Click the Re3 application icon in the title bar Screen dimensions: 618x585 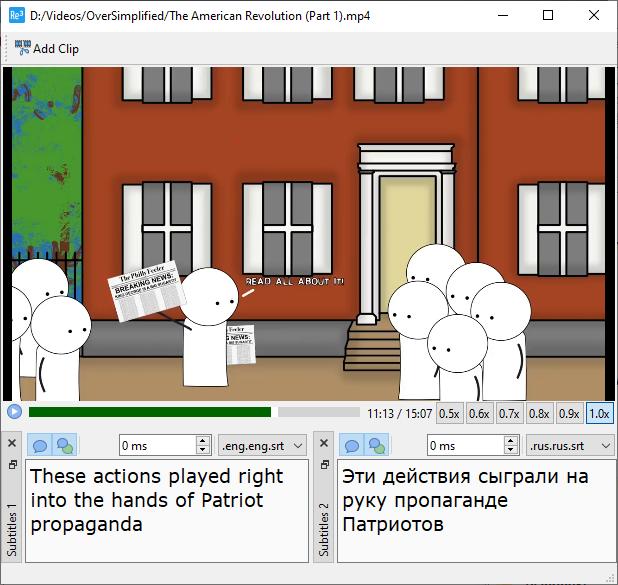[17, 16]
